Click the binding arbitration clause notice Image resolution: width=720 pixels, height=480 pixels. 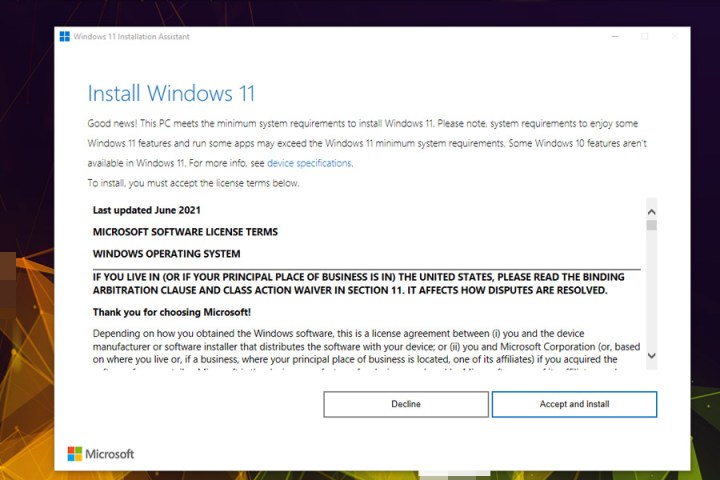pyautogui.click(x=359, y=283)
